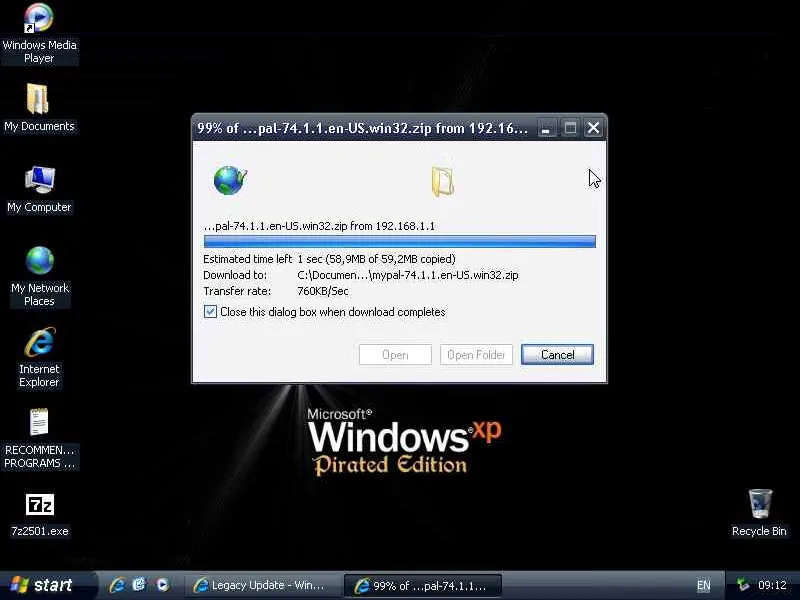Minimize the download dialog
This screenshot has height=600, width=800.
[546, 128]
